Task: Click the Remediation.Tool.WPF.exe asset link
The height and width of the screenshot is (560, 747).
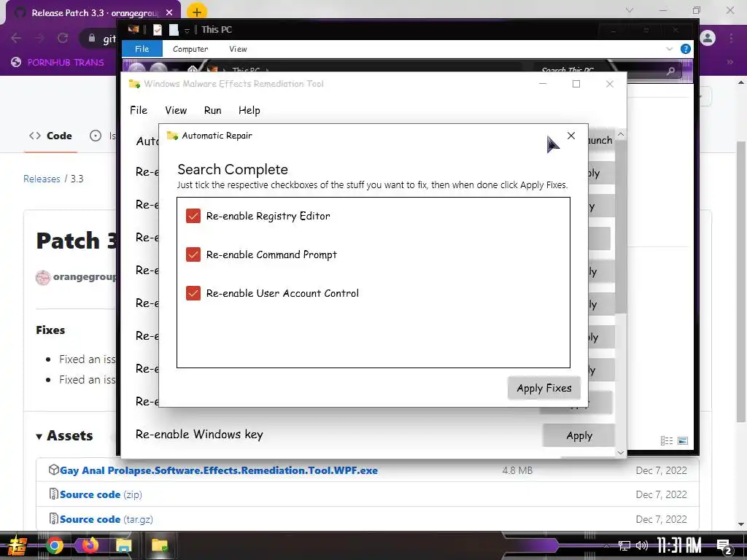Action: click(219, 470)
